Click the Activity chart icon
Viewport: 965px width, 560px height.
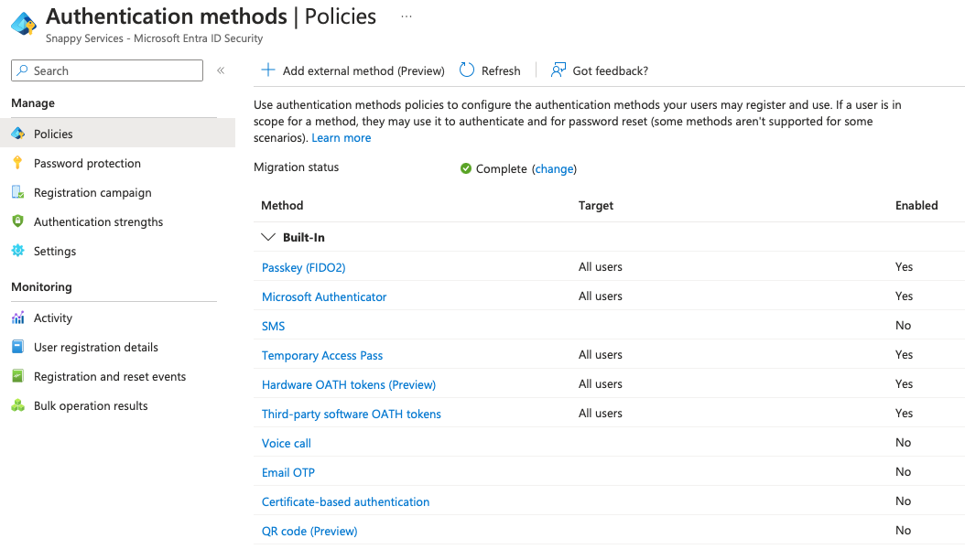(x=17, y=318)
